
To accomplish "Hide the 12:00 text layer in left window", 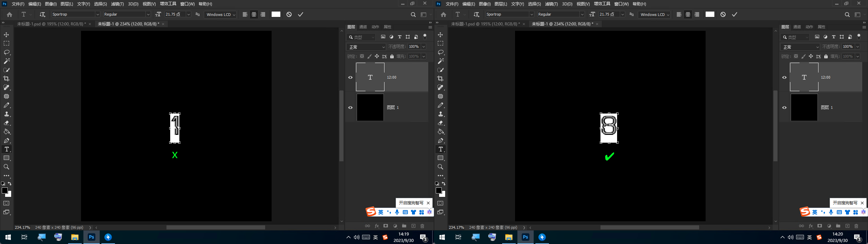I will pyautogui.click(x=350, y=77).
